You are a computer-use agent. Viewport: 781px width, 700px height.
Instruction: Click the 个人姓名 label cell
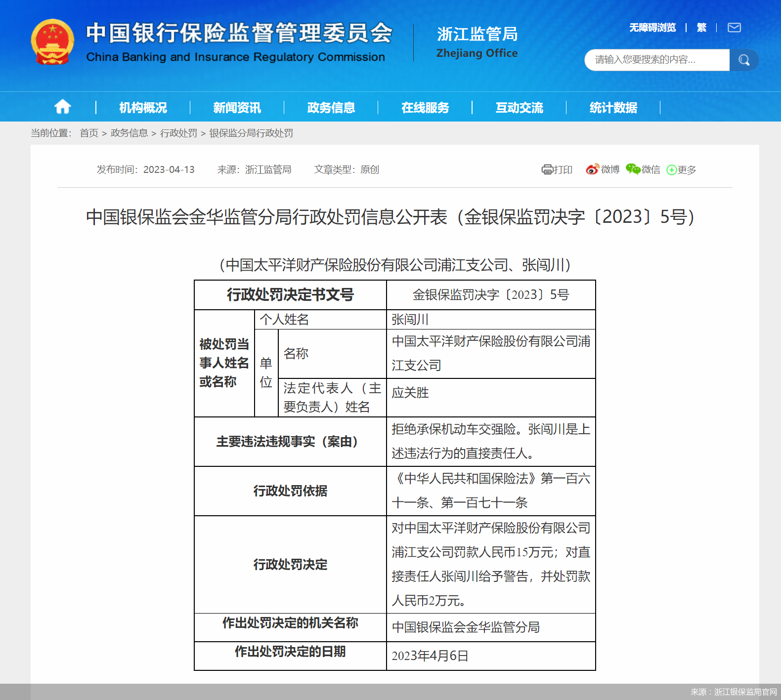pos(320,320)
